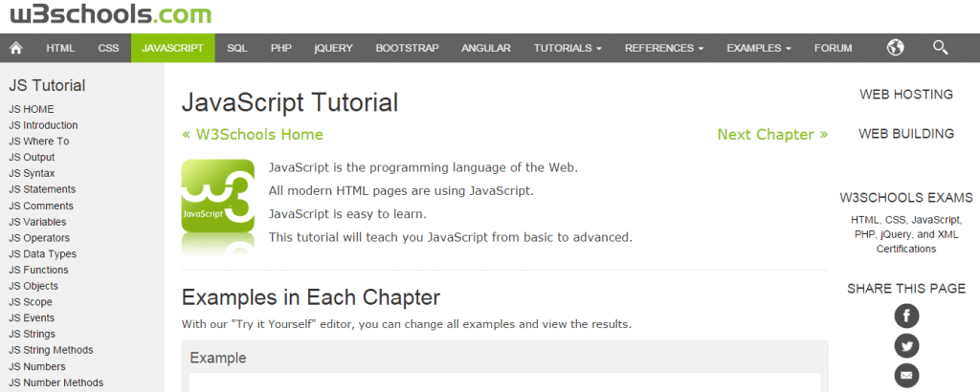The image size is (980, 392).
Task: Open the HTML navbar item
Action: click(x=60, y=48)
